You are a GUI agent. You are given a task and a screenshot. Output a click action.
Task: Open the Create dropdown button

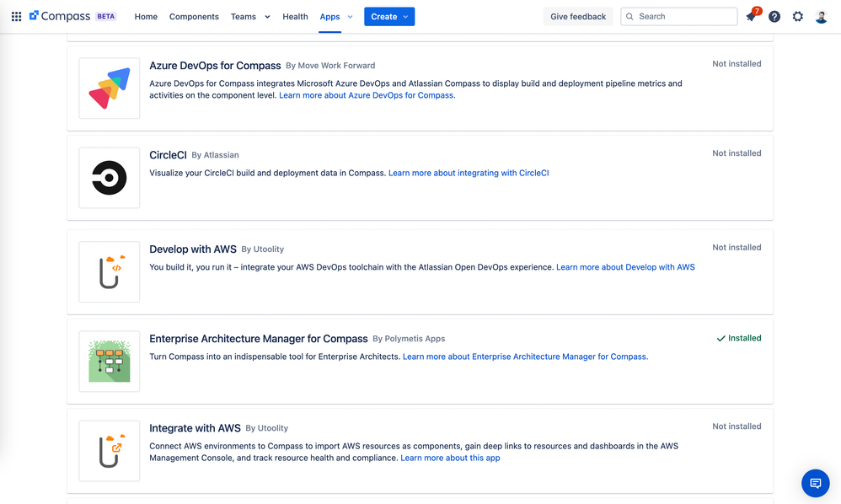point(389,17)
